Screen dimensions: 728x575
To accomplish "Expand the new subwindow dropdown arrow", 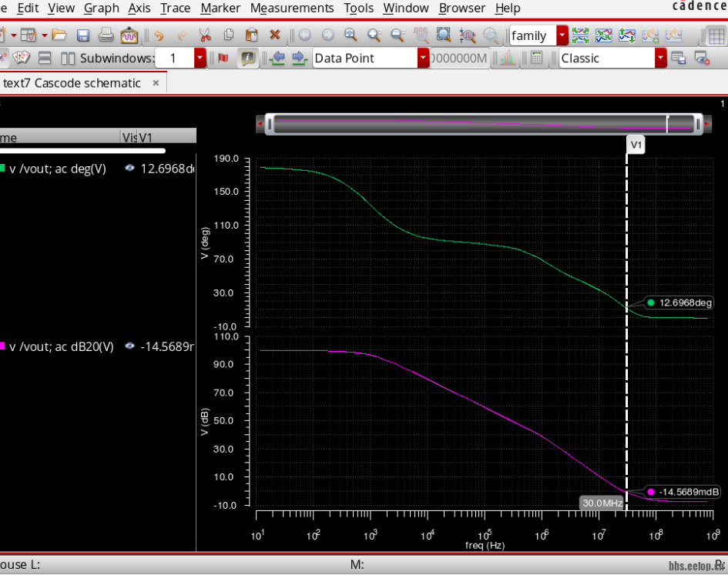I will click(x=45, y=35).
